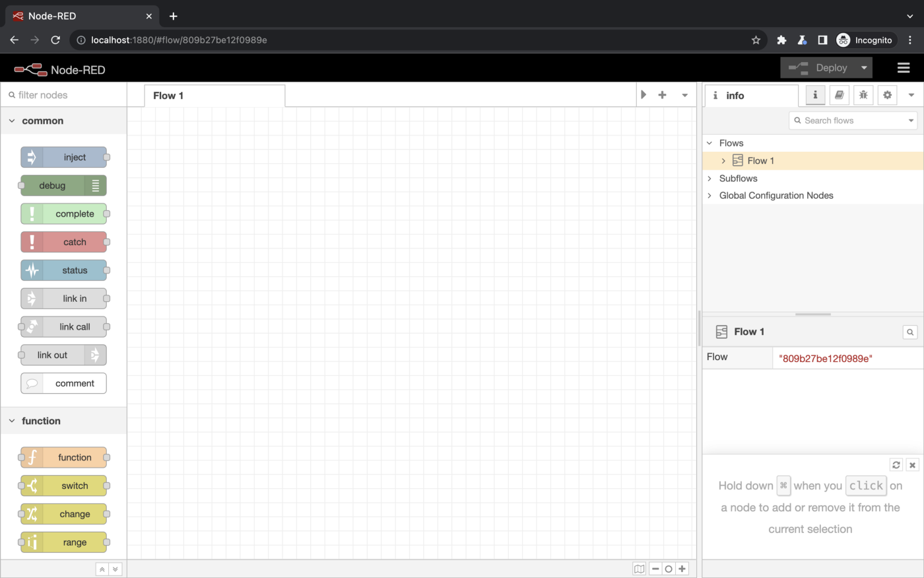924x578 pixels.
Task: Open configuration nodes gear tab
Action: (x=887, y=95)
